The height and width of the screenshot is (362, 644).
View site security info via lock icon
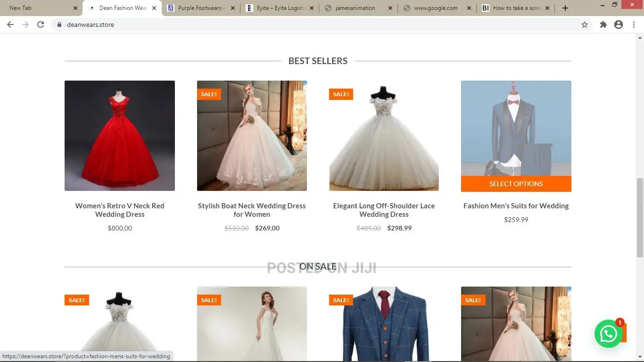tap(59, 25)
